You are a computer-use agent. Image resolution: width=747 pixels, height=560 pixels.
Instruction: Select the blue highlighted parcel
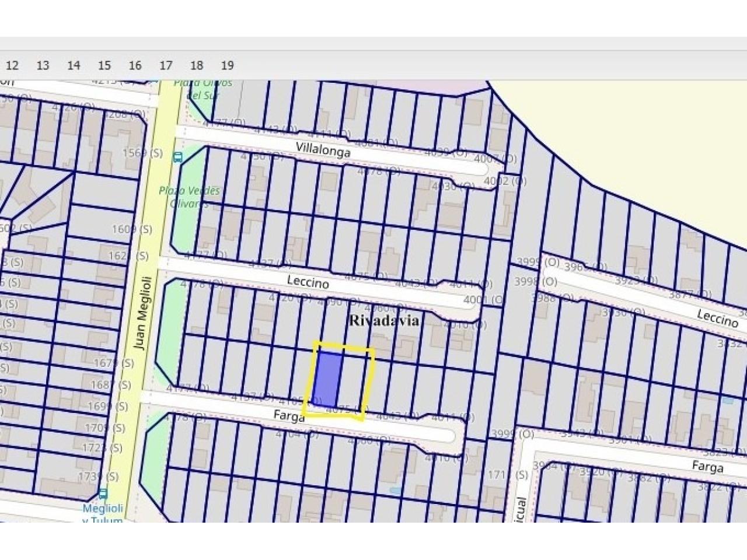327,379
